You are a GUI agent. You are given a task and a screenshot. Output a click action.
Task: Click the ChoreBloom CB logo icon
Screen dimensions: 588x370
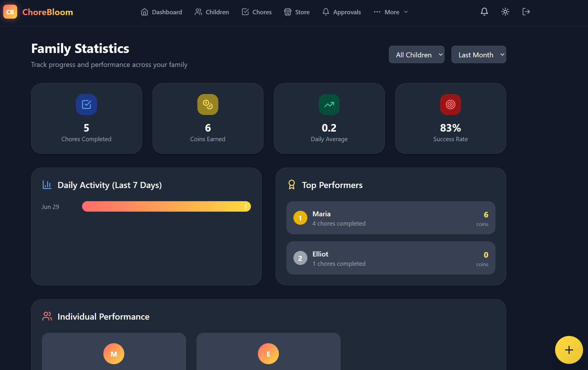click(x=10, y=12)
